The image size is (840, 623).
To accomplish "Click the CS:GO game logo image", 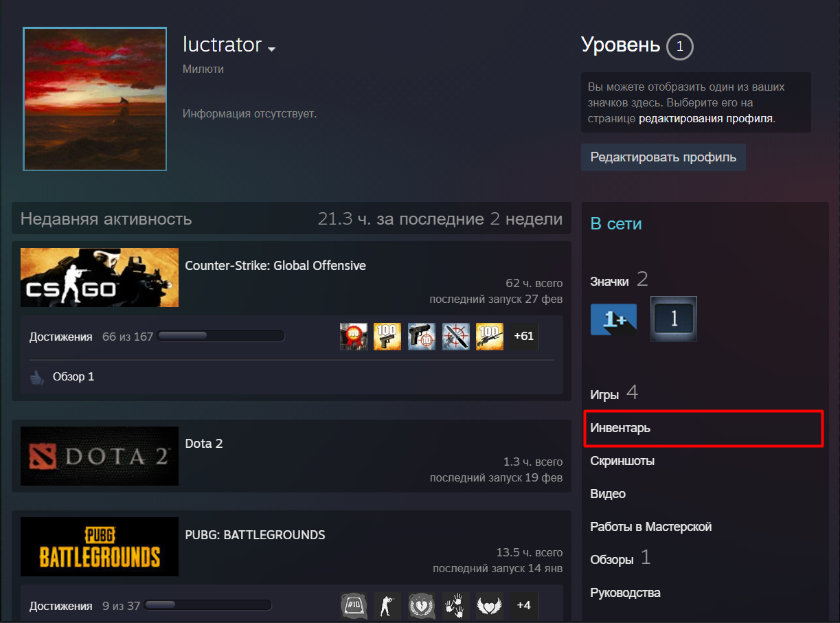I will [100, 277].
